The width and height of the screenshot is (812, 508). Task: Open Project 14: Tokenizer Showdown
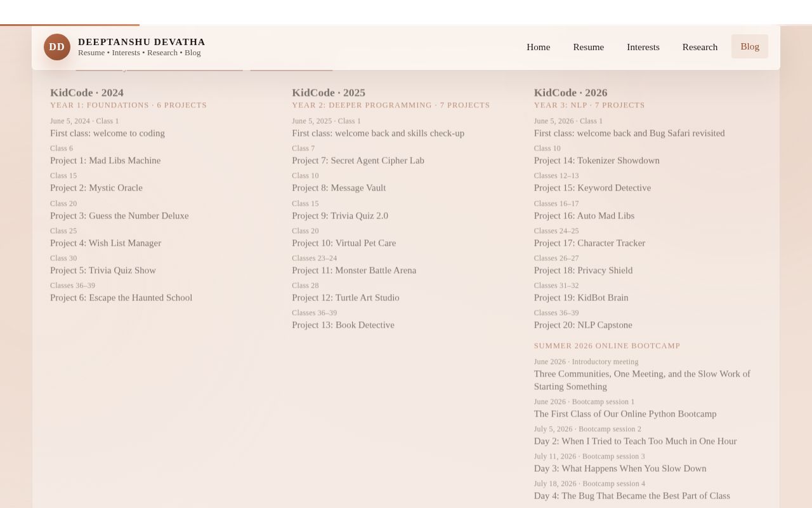[x=597, y=161]
